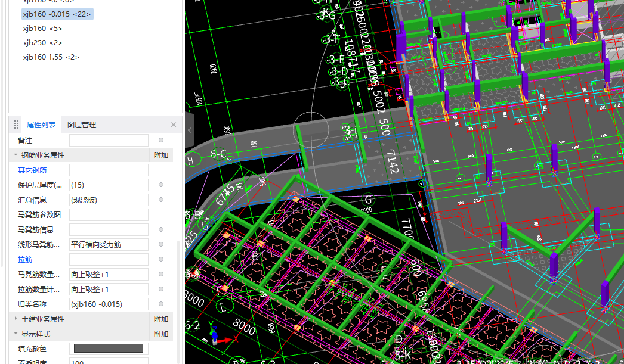Click the 填充颜色 gray color swatch
This screenshot has height=364, width=624.
tap(108, 349)
